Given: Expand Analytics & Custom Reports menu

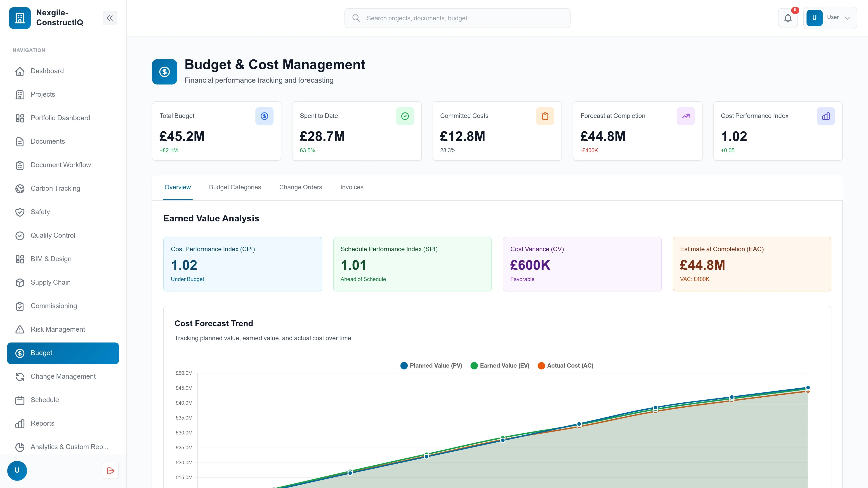Looking at the screenshot, I should coord(69,447).
